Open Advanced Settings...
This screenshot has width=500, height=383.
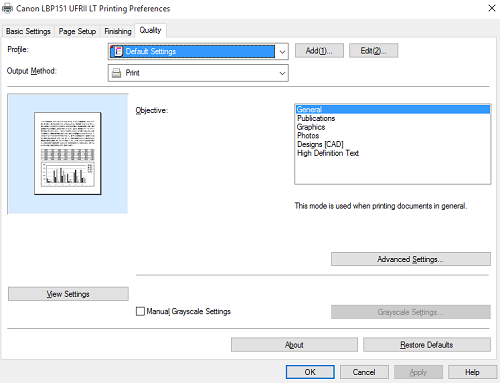coord(411,259)
